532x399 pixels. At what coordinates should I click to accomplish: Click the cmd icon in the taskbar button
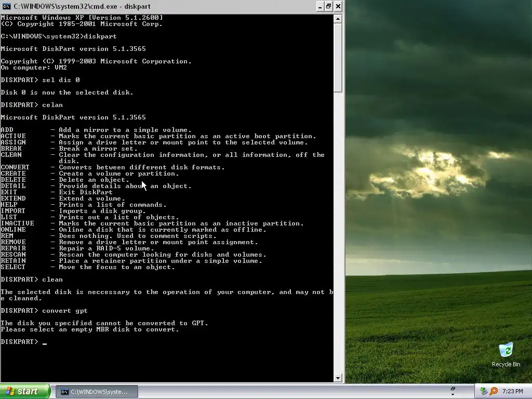point(64,392)
